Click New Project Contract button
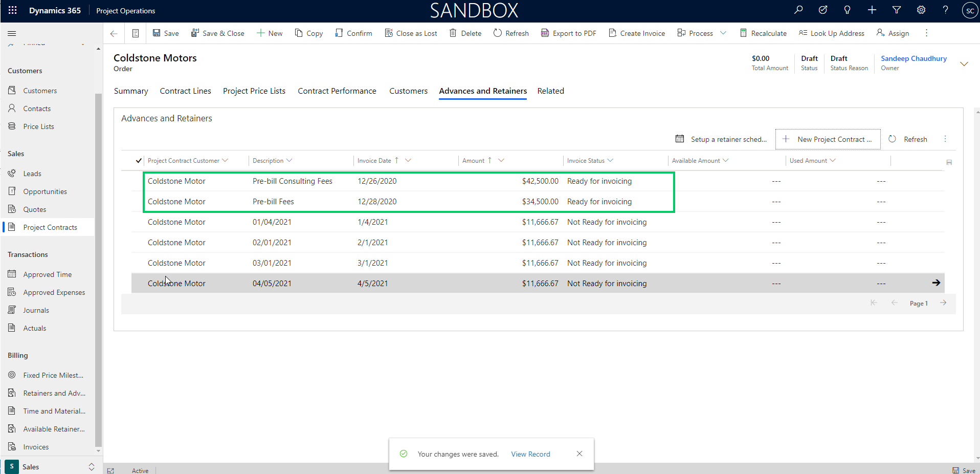Screen dimensions: 980x474 (x=828, y=139)
